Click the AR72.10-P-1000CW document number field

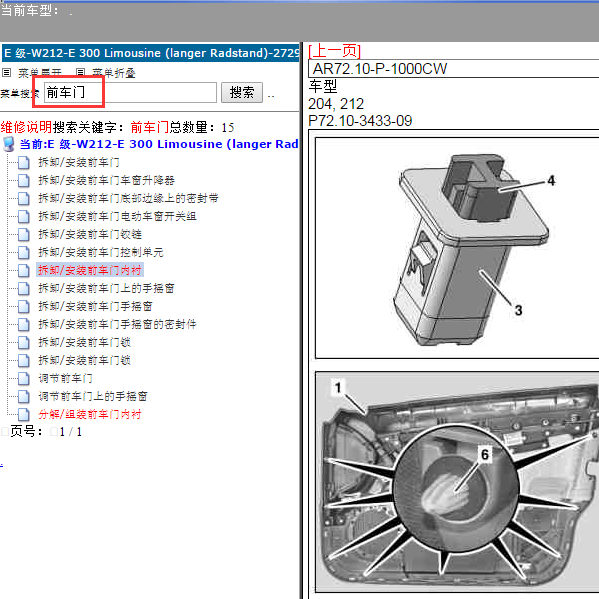[x=454, y=69]
